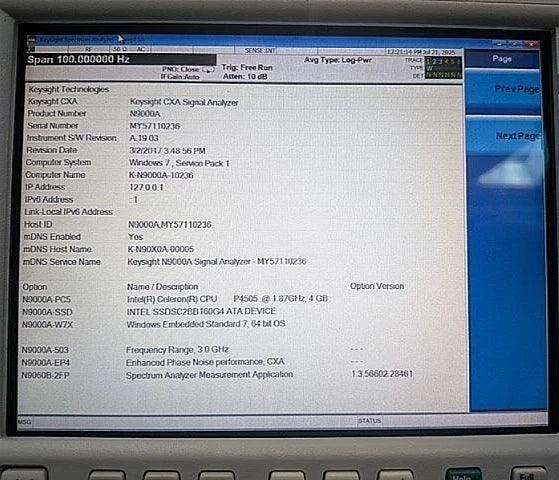Image resolution: width=559 pixels, height=480 pixels.
Task: Click the Span 100.000000 Hz field
Action: click(x=121, y=60)
